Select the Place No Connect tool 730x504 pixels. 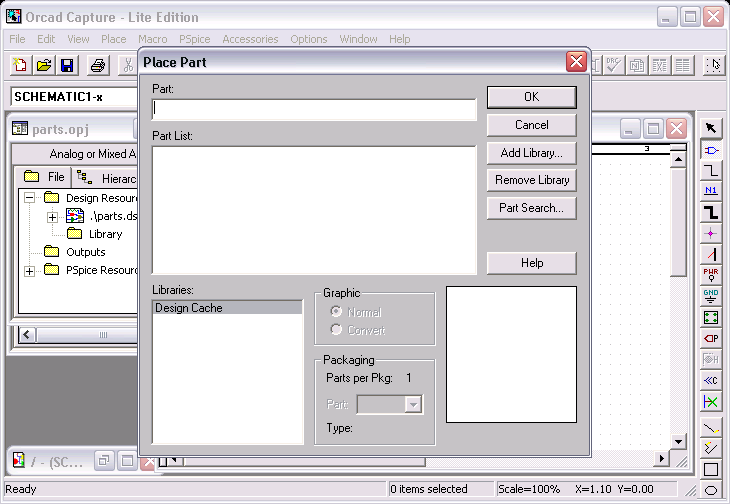710,401
